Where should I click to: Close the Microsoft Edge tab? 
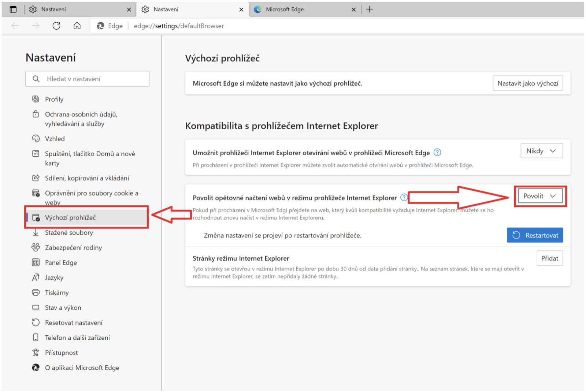pos(353,10)
